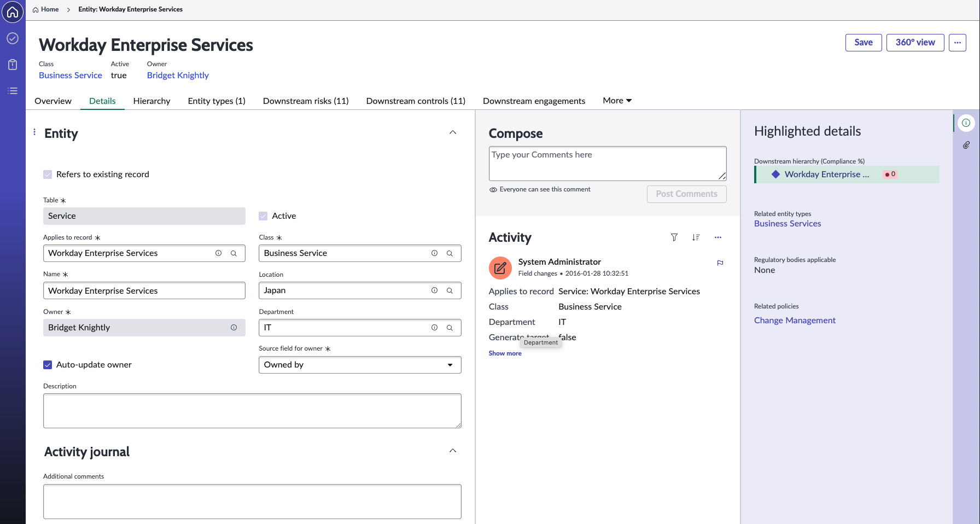Click the lookup search icon in Class field

click(450, 253)
